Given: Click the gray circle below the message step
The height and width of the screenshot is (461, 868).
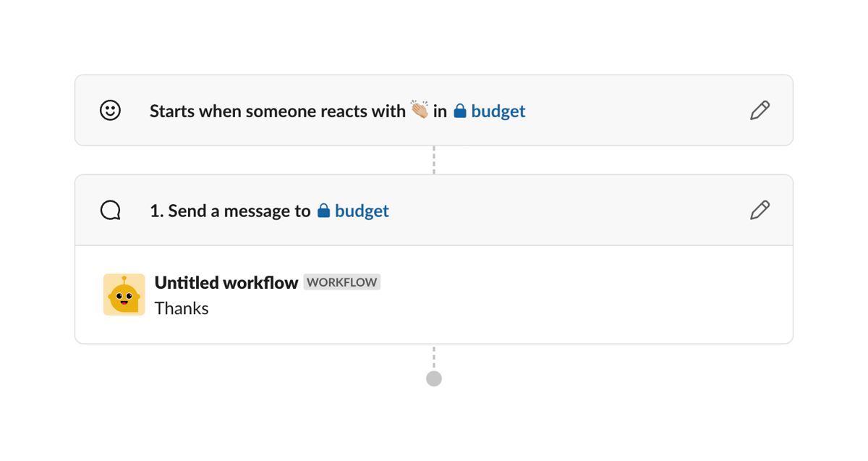Looking at the screenshot, I should (434, 378).
